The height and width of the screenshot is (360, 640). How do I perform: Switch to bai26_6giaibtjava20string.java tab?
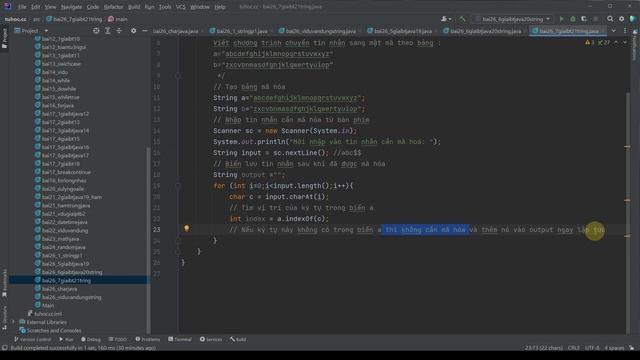[483, 31]
